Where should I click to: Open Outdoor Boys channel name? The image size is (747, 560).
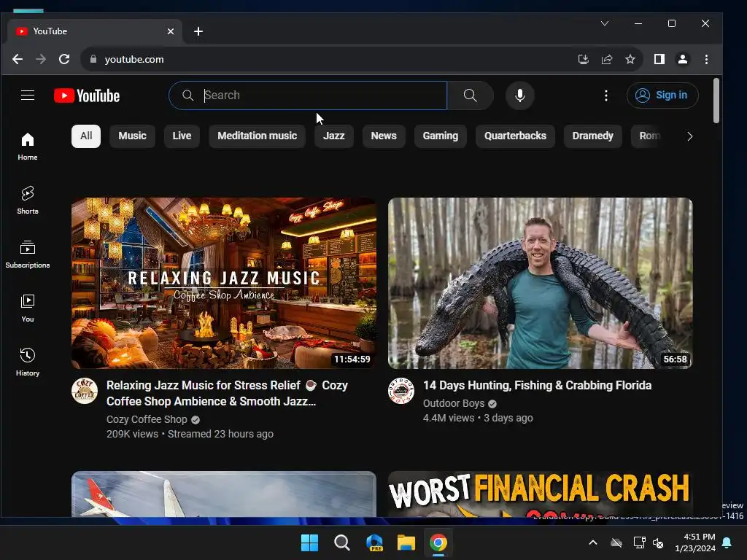click(x=454, y=403)
